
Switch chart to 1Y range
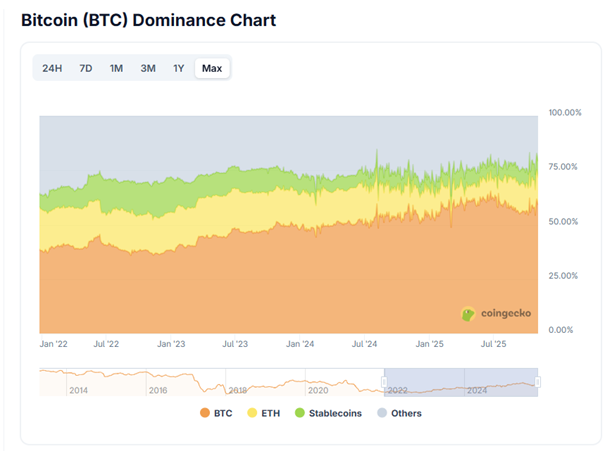(x=178, y=68)
